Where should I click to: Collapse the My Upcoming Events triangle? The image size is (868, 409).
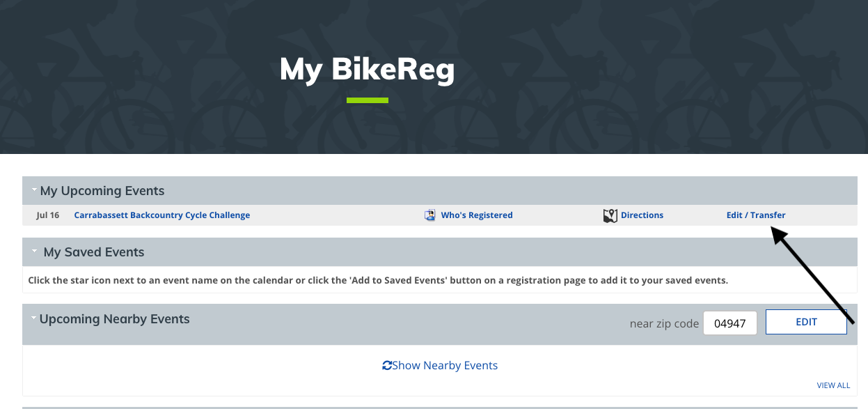tap(34, 190)
